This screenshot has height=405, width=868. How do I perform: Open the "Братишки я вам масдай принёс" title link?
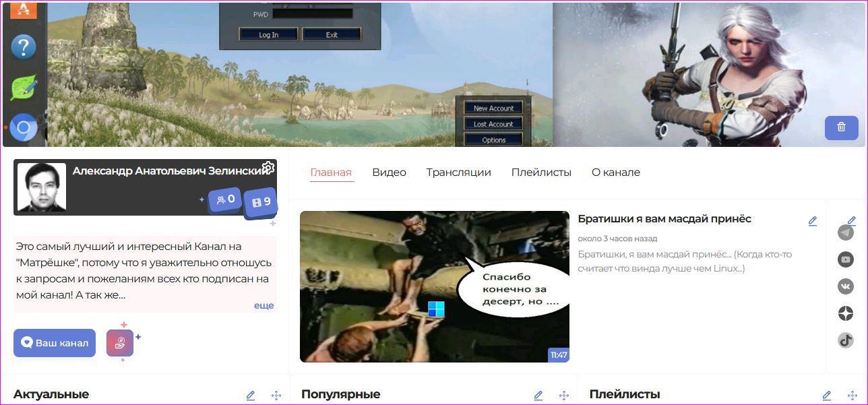coord(664,219)
